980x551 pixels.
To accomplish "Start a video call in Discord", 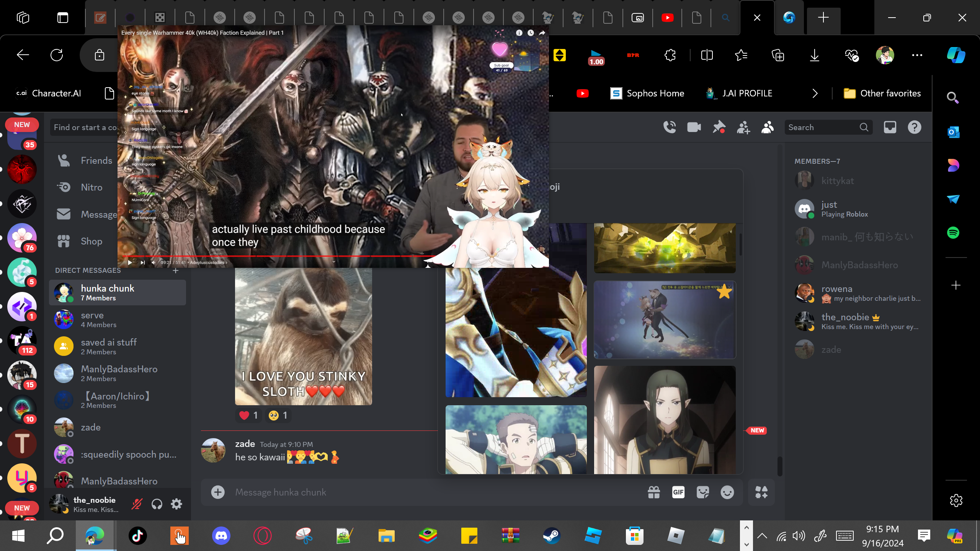I will click(x=694, y=127).
